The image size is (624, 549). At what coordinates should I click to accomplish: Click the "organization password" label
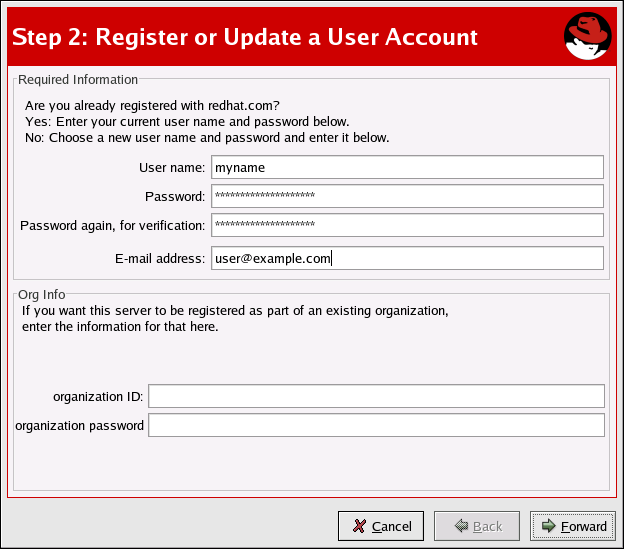(x=80, y=426)
